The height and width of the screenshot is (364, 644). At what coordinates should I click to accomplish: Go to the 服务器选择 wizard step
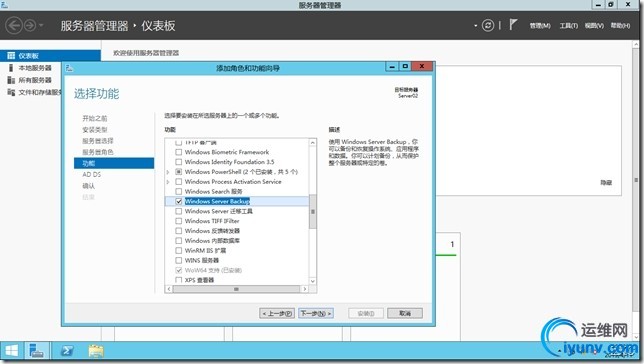tap(98, 141)
